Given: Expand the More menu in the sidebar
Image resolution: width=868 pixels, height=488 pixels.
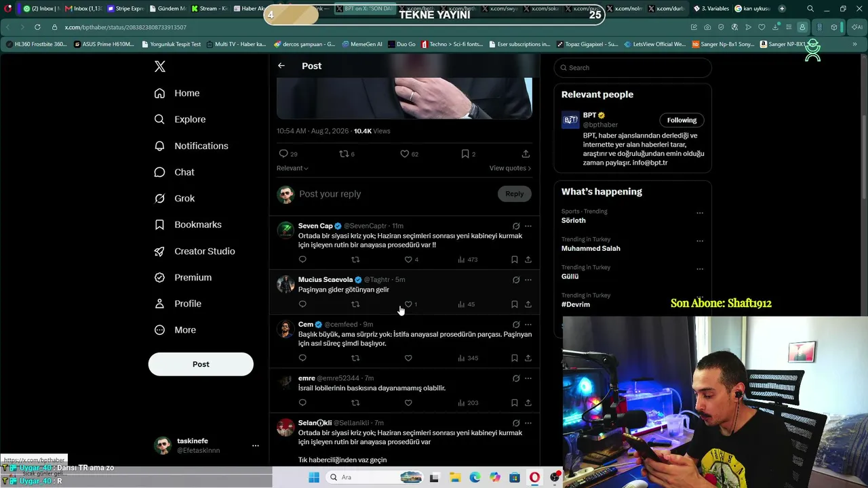Looking at the screenshot, I should pos(175,330).
